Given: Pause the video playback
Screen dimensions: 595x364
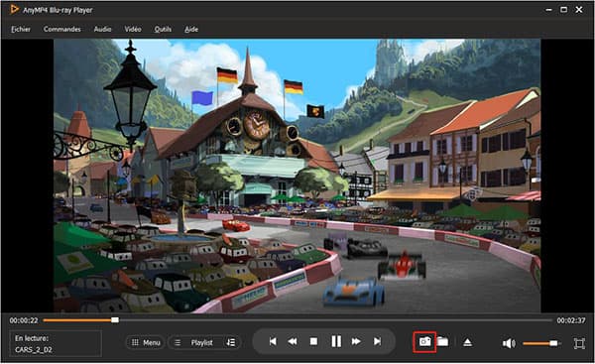Looking at the screenshot, I should 336,341.
